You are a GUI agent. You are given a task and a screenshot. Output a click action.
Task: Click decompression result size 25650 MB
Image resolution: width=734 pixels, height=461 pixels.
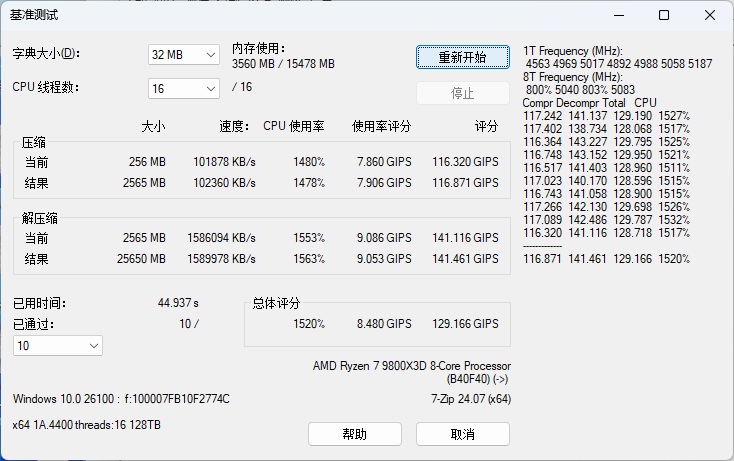coord(141,259)
